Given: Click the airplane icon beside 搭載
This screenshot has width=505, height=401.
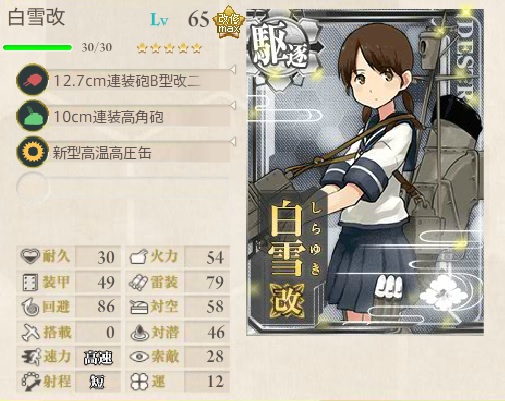Looking at the screenshot, I should point(30,332).
